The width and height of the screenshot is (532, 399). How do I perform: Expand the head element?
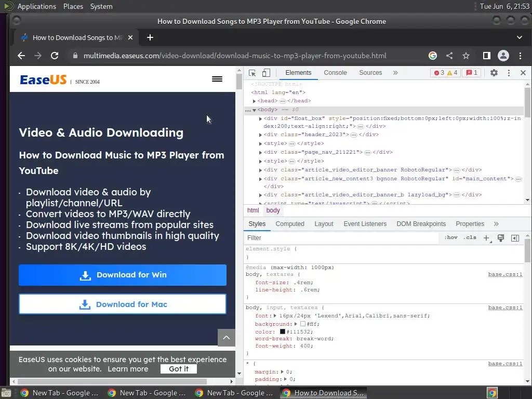(254, 101)
